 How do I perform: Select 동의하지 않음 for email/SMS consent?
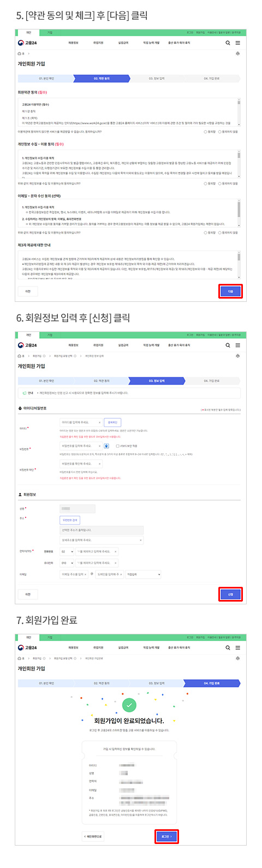coord(228,233)
